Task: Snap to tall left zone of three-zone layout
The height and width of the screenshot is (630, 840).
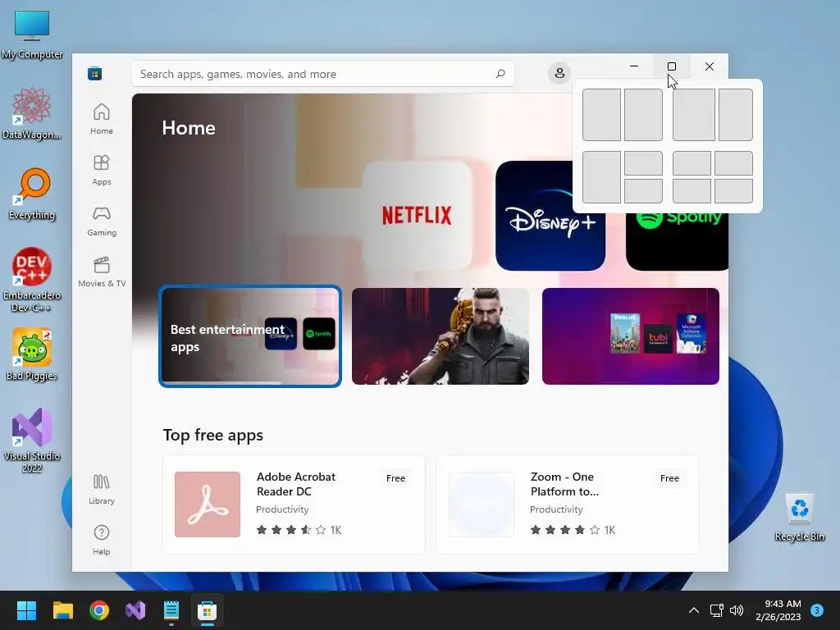Action: click(x=601, y=177)
